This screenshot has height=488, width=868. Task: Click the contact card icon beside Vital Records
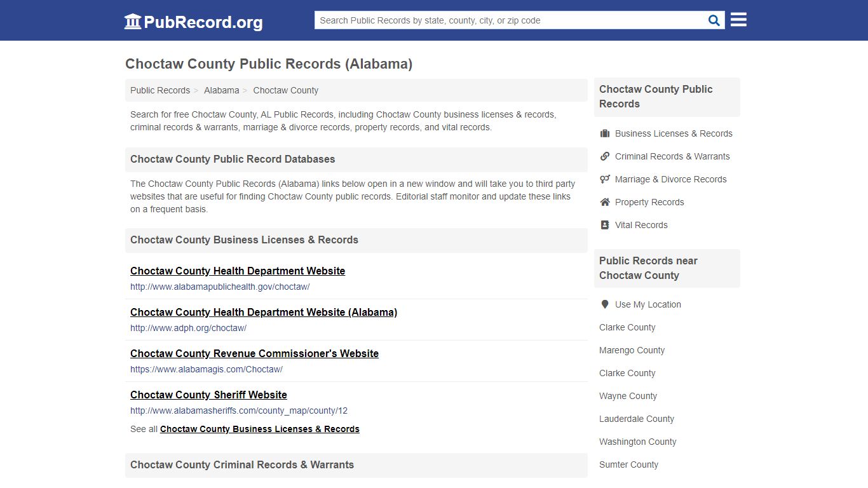(605, 225)
